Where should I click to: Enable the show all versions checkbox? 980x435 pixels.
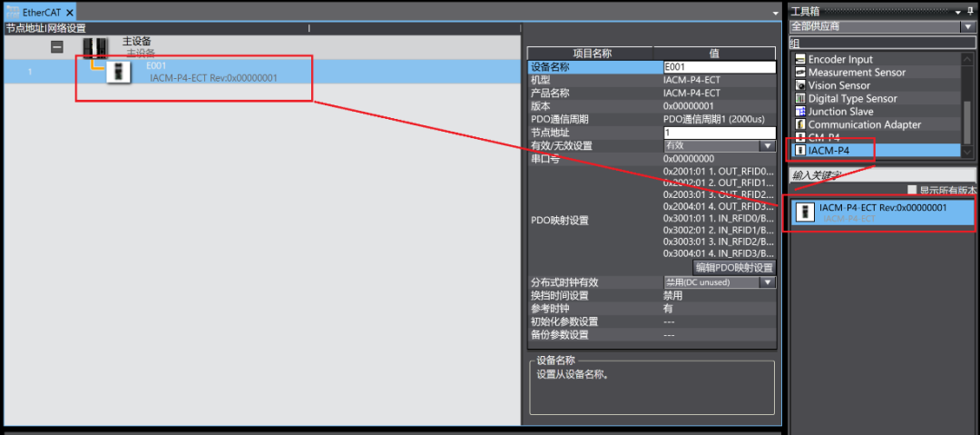pos(912,190)
